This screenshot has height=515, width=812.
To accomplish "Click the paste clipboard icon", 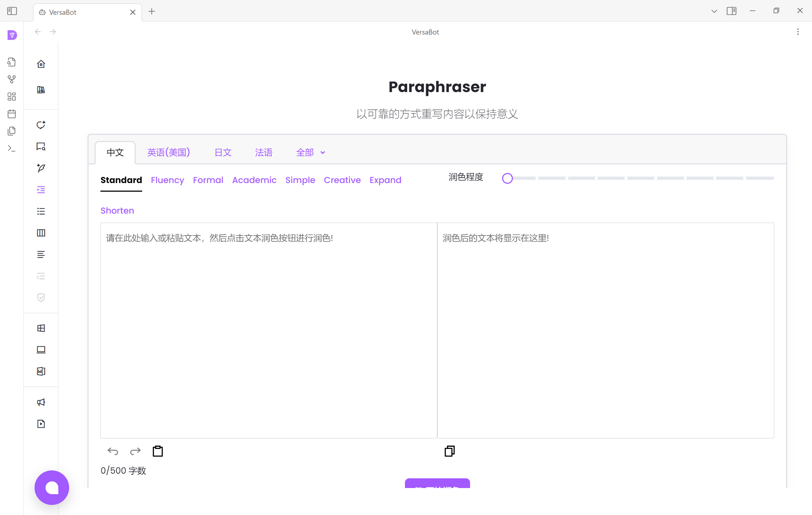I will tap(158, 451).
